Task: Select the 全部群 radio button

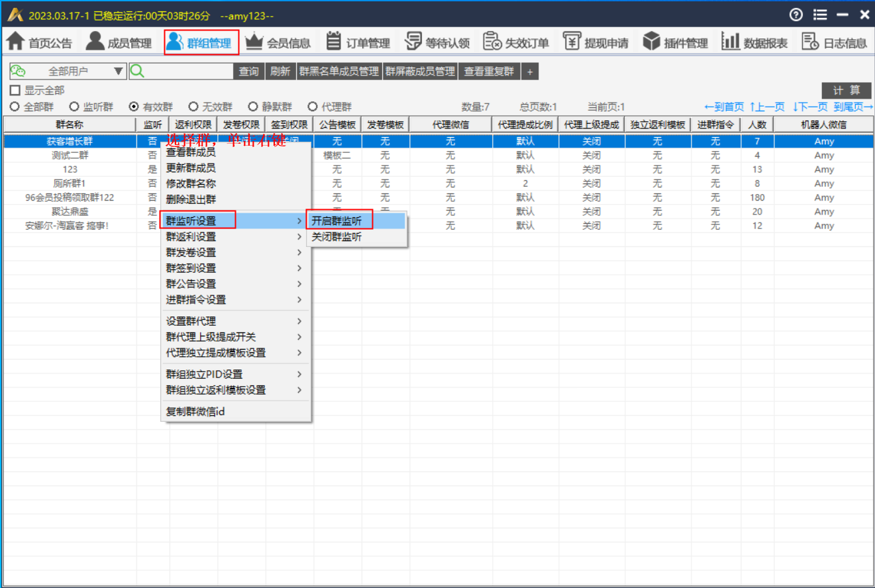Action: (x=14, y=107)
